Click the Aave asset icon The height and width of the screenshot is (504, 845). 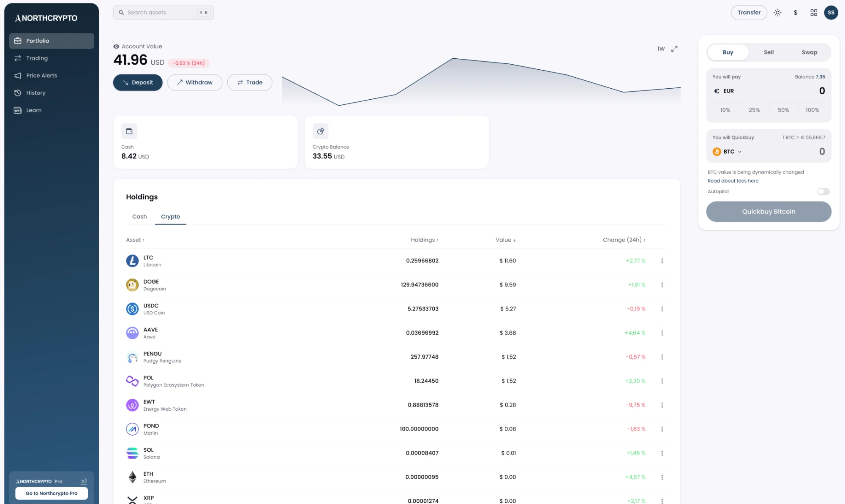[x=132, y=333]
